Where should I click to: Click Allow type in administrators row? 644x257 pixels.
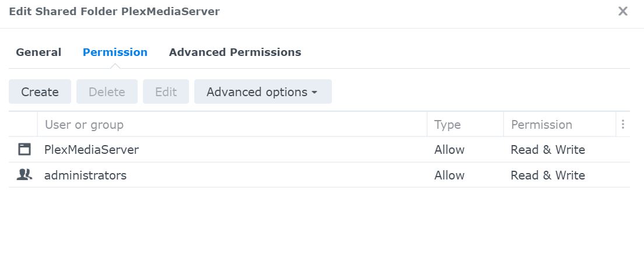tap(449, 175)
